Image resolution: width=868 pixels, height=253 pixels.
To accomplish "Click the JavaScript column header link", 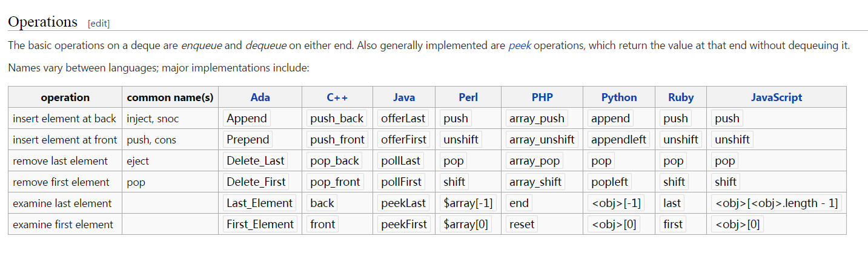I will click(x=777, y=97).
